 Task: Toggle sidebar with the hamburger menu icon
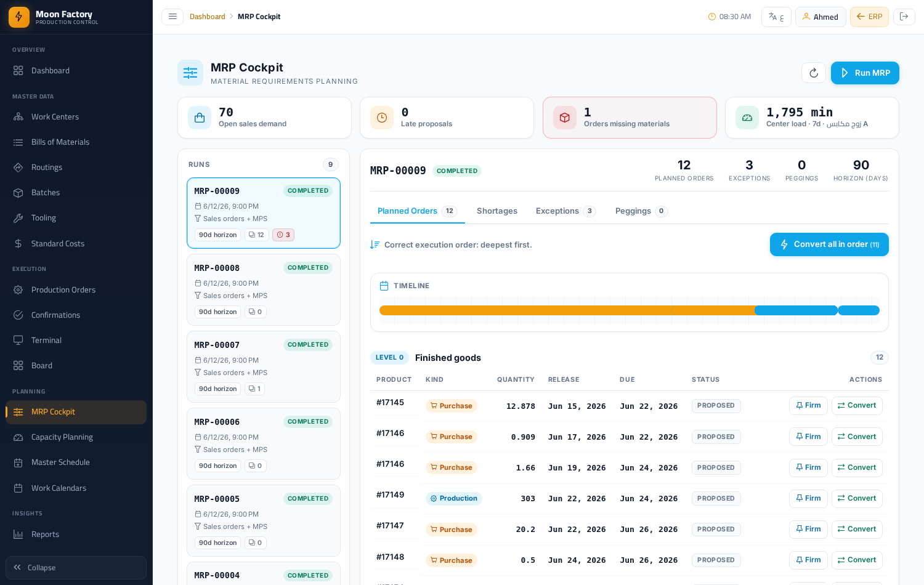[x=172, y=17]
